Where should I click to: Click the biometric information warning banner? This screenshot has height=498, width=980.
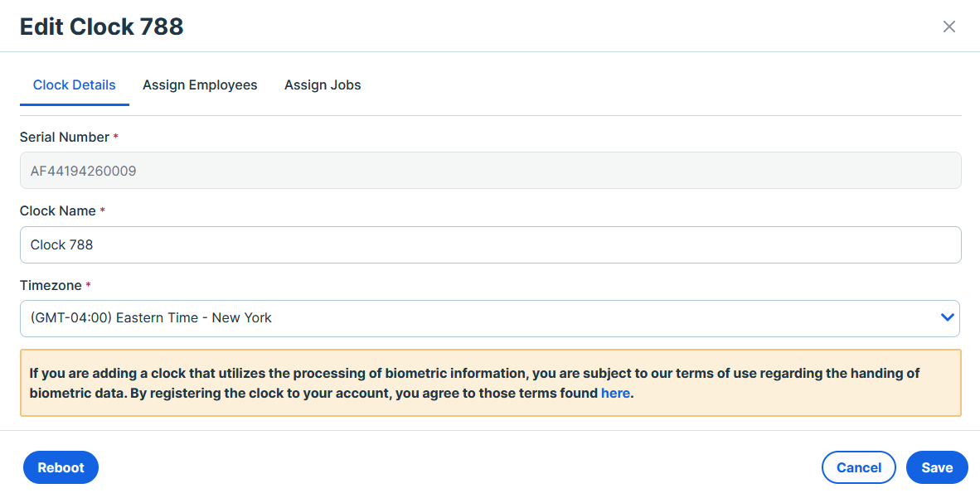click(491, 383)
